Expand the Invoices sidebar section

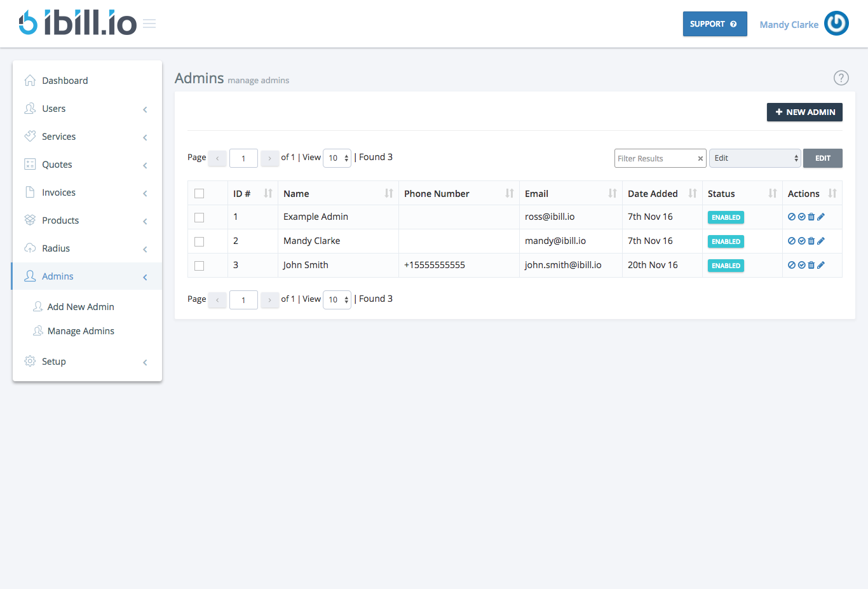coord(87,193)
